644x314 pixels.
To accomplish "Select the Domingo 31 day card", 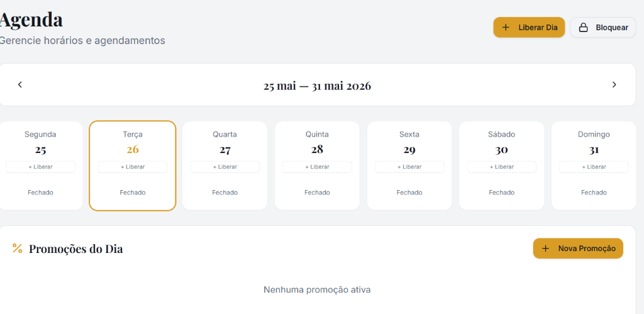I will (594, 165).
